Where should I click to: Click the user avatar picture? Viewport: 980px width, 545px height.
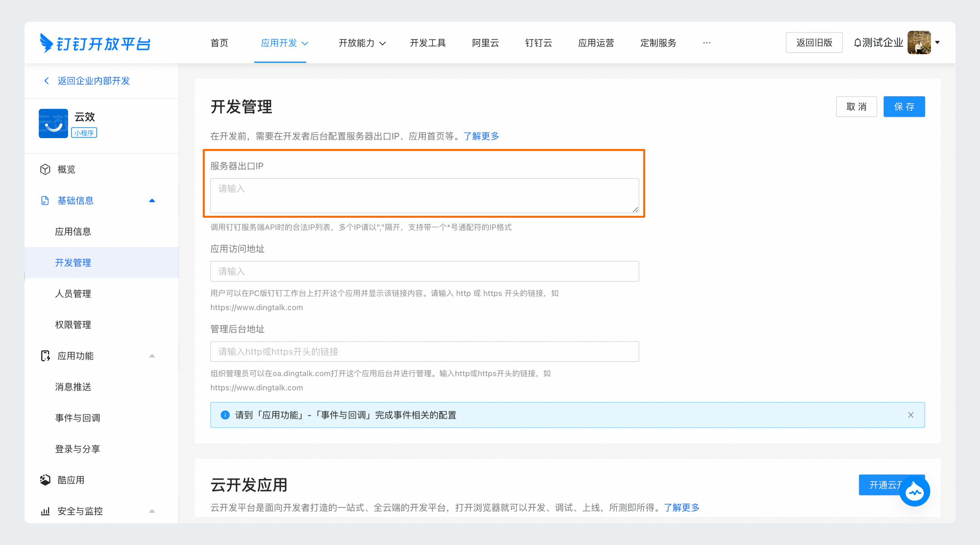[x=919, y=43]
